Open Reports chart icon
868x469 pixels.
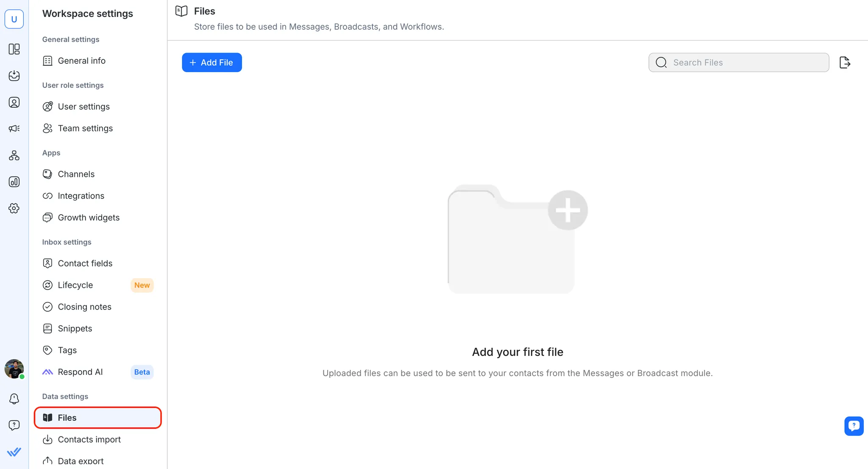14,182
